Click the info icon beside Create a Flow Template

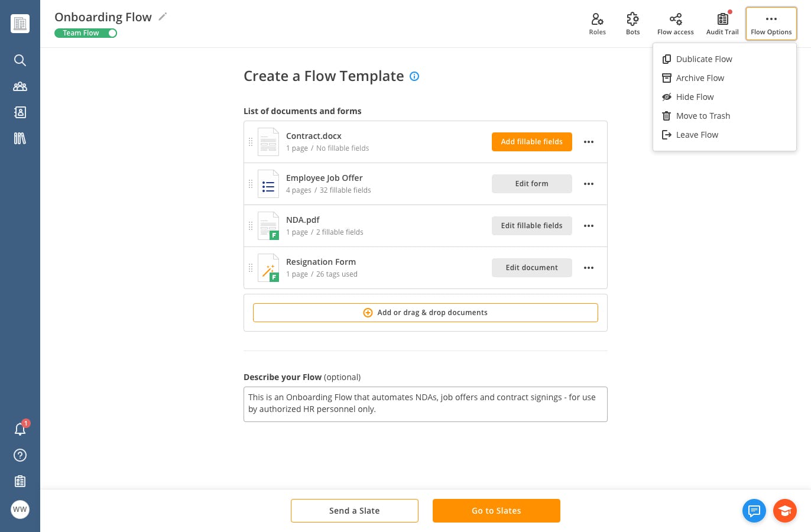coord(414,76)
